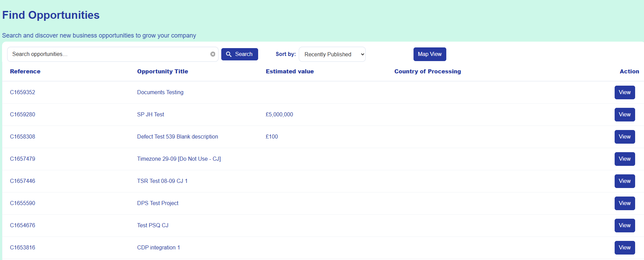Click the Estimated value column header
644x260 pixels.
click(290, 71)
